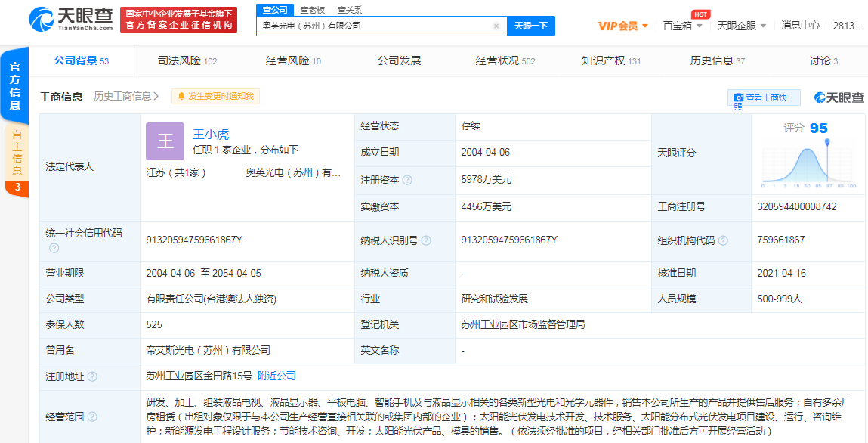Viewport: 868px width, 443px height.
Task: Select the 讨论 tab
Action: (x=823, y=61)
